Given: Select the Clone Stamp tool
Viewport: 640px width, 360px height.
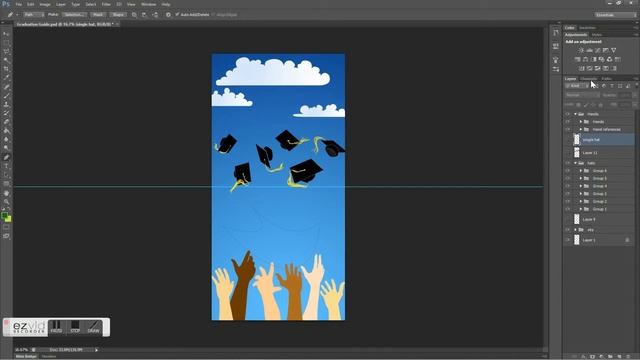Looking at the screenshot, I should (x=6, y=104).
